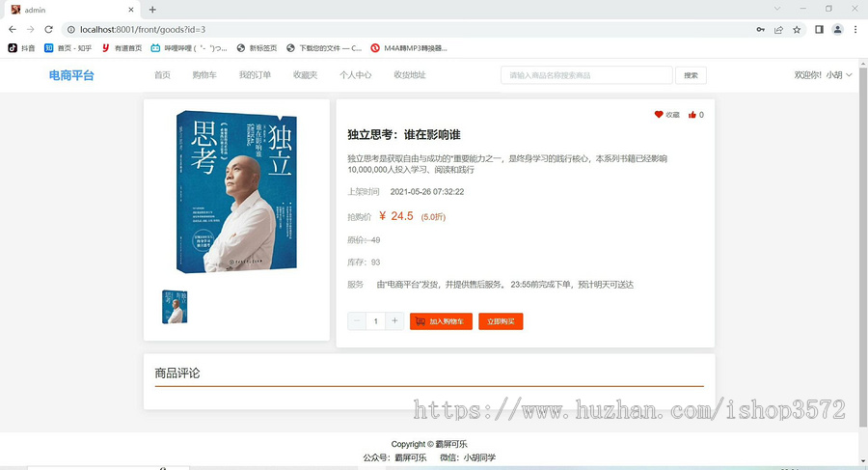Viewport: 868px width, 470px height.
Task: Open the 下载您的文件 bookmark
Action: coord(324,48)
